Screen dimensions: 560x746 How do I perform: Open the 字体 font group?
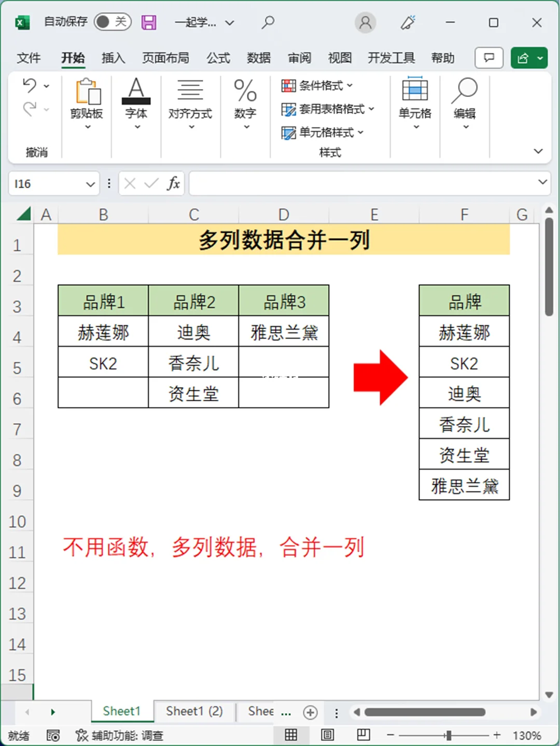tap(136, 104)
